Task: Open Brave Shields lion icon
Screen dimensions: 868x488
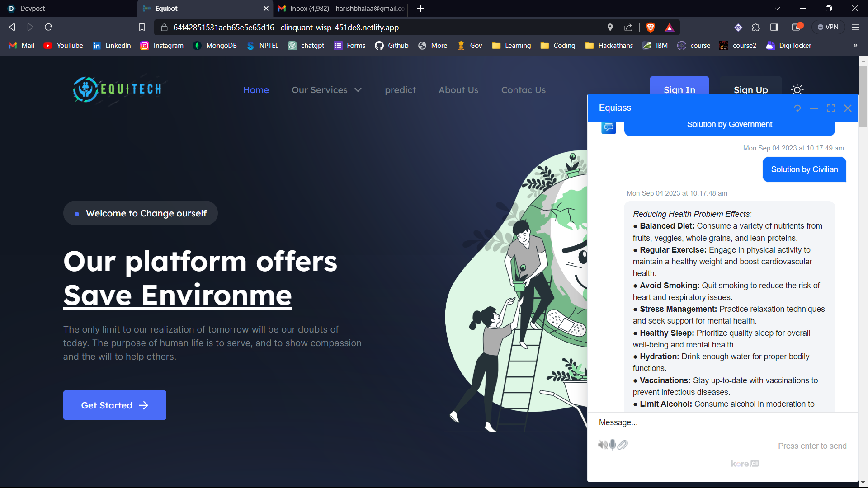Action: (651, 28)
